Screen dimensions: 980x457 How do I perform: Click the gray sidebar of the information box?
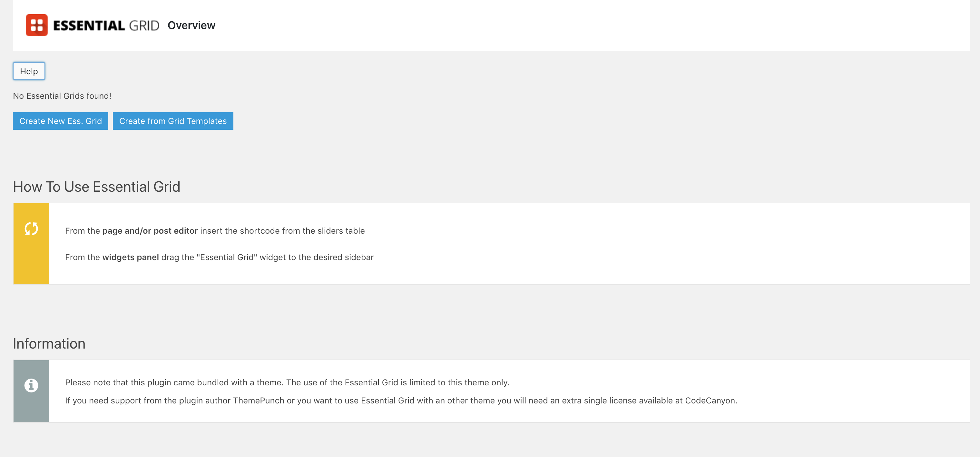click(x=31, y=391)
